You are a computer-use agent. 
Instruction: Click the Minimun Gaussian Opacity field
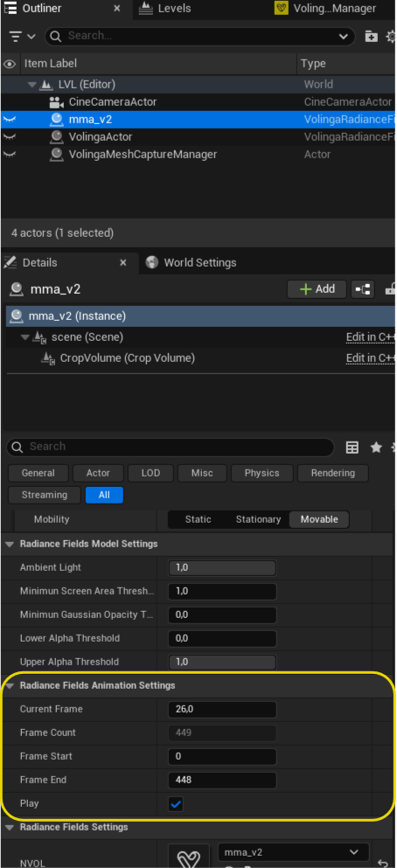[222, 615]
